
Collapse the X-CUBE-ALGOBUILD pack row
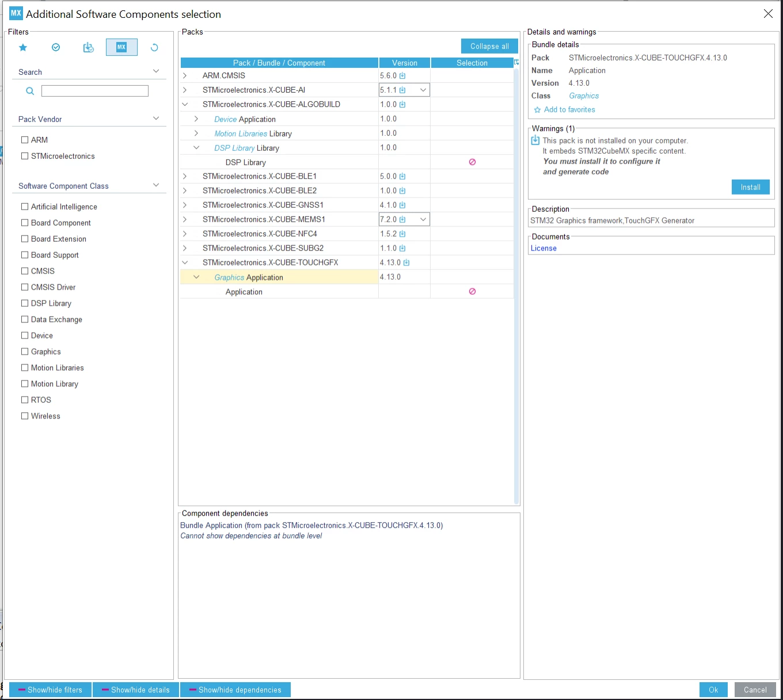185,104
